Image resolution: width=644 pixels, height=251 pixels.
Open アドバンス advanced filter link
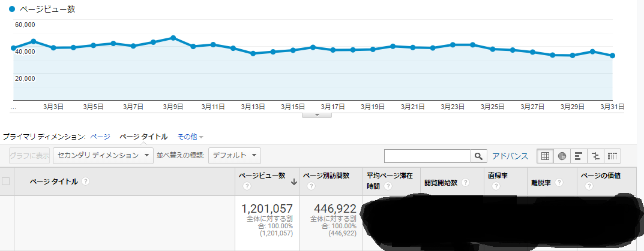(510, 156)
